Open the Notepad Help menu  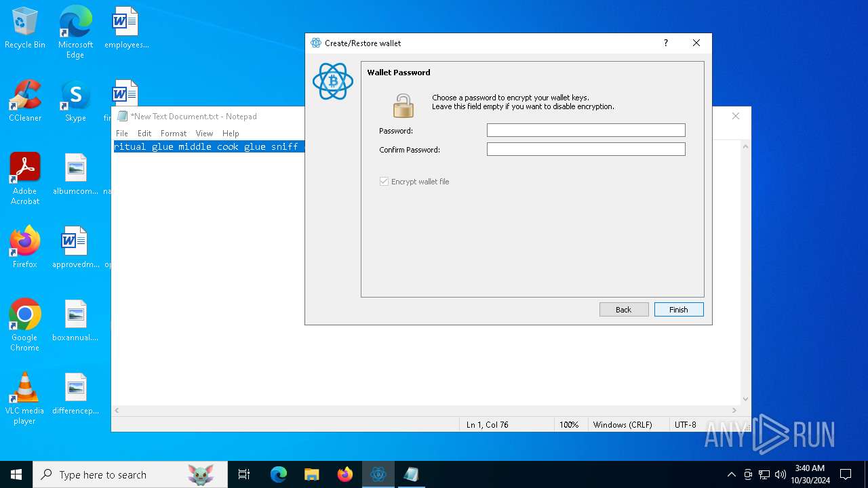(x=231, y=134)
